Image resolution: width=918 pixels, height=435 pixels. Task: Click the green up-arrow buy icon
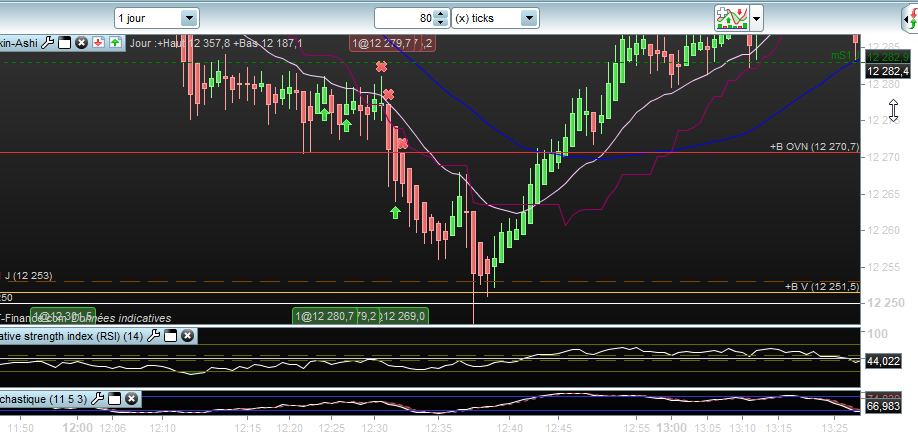[x=115, y=43]
